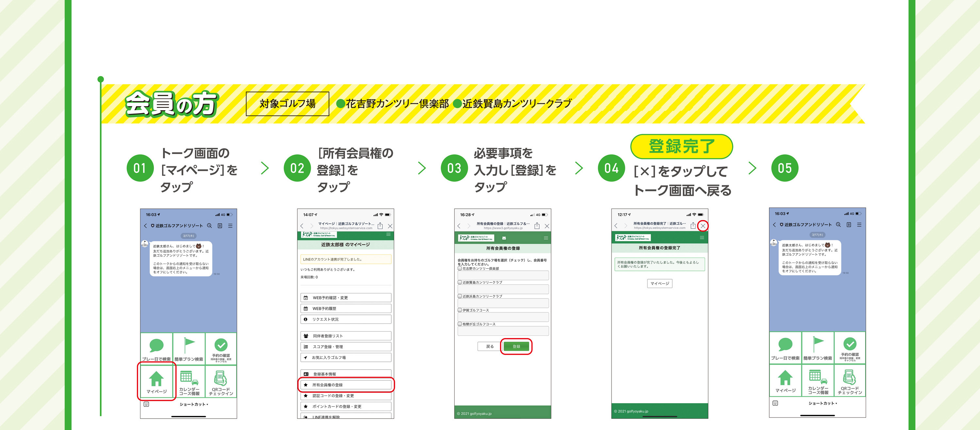Tap カレンダーコース情報 tile in step 05 phone
Screen dimensions: 980x430
coord(818,381)
